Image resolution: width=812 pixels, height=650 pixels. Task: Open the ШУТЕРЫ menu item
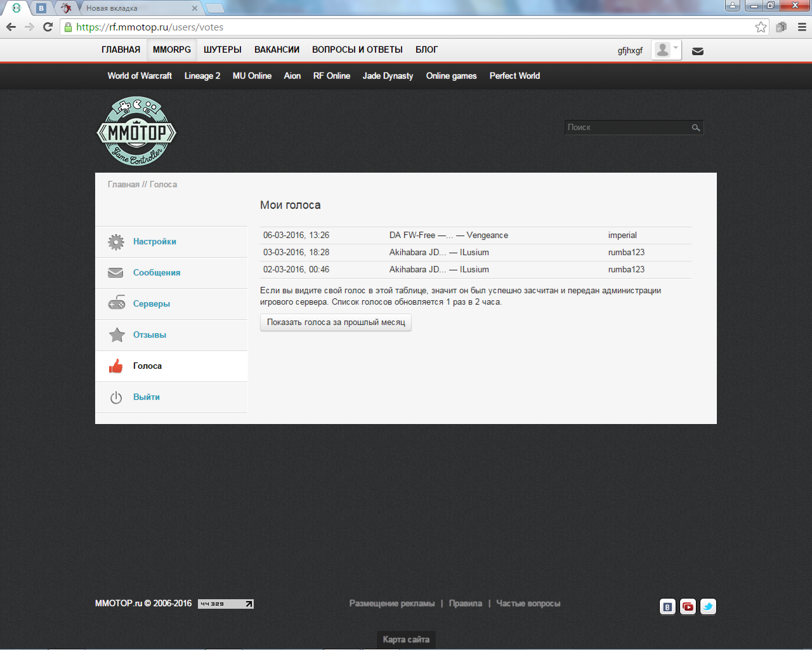[x=222, y=50]
